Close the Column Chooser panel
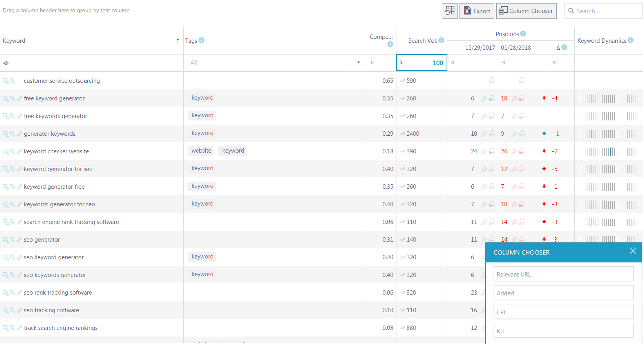Screen dimensions: 644x344 (633, 251)
